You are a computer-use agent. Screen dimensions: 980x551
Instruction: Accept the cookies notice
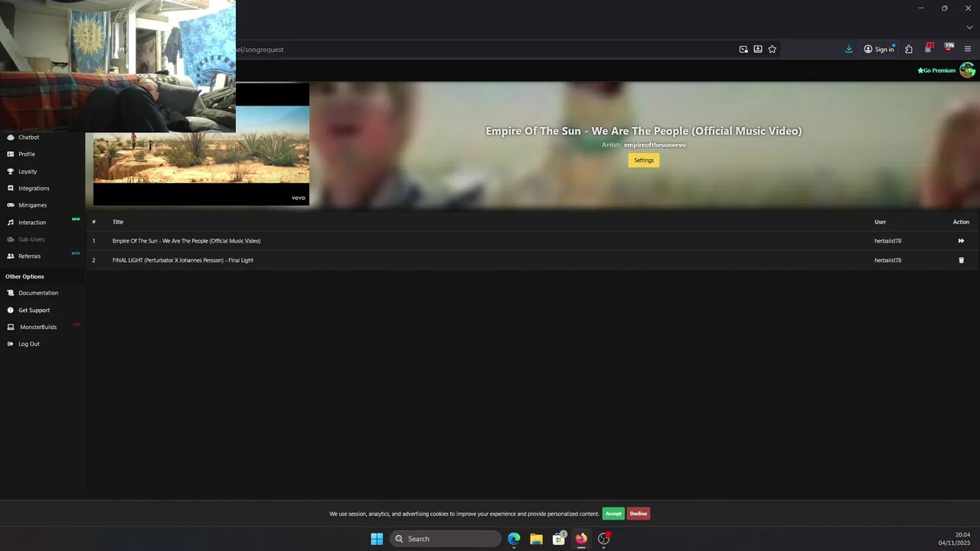pos(613,514)
